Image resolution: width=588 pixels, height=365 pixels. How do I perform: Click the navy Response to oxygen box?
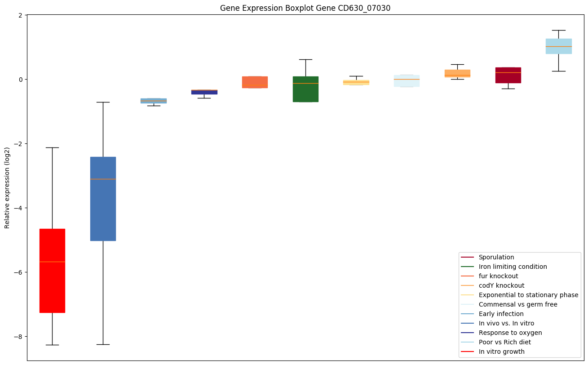click(x=204, y=92)
